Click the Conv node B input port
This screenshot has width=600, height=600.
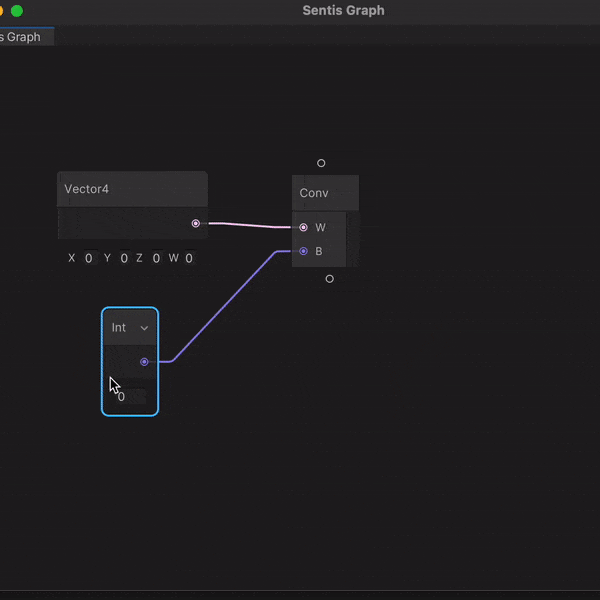[x=303, y=251]
